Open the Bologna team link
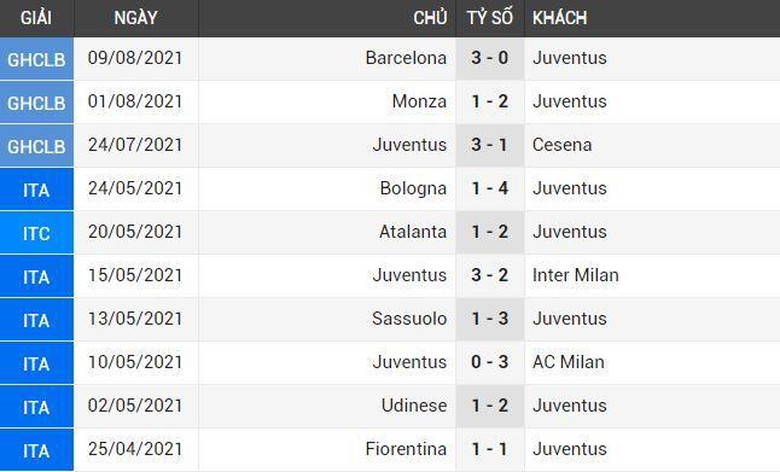 point(413,188)
